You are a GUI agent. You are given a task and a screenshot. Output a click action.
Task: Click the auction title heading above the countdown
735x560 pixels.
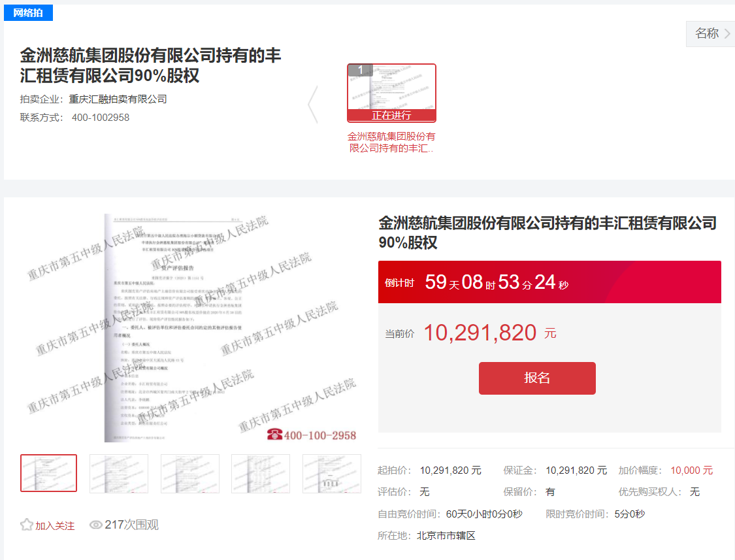[x=547, y=233]
